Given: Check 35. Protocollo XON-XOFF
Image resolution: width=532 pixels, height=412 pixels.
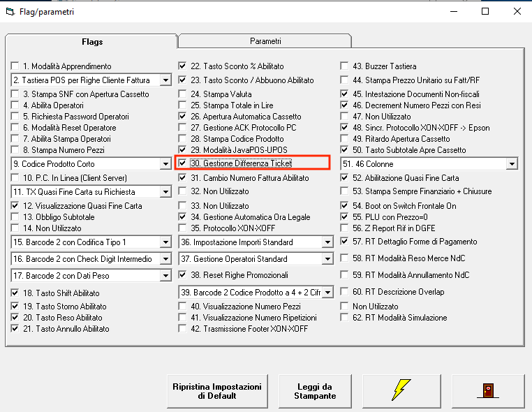Looking at the screenshot, I should click(x=182, y=228).
